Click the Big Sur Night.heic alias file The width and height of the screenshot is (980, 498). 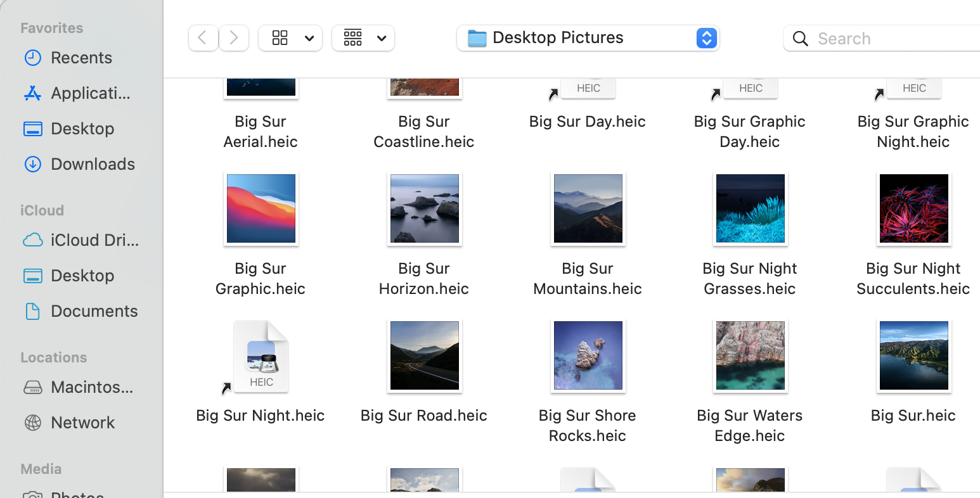261,356
